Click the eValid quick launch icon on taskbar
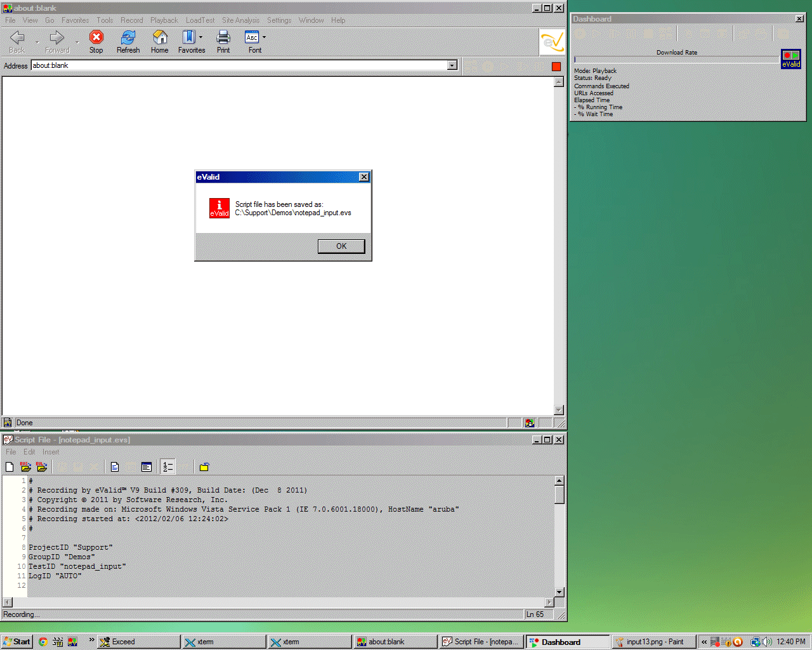 click(x=73, y=642)
